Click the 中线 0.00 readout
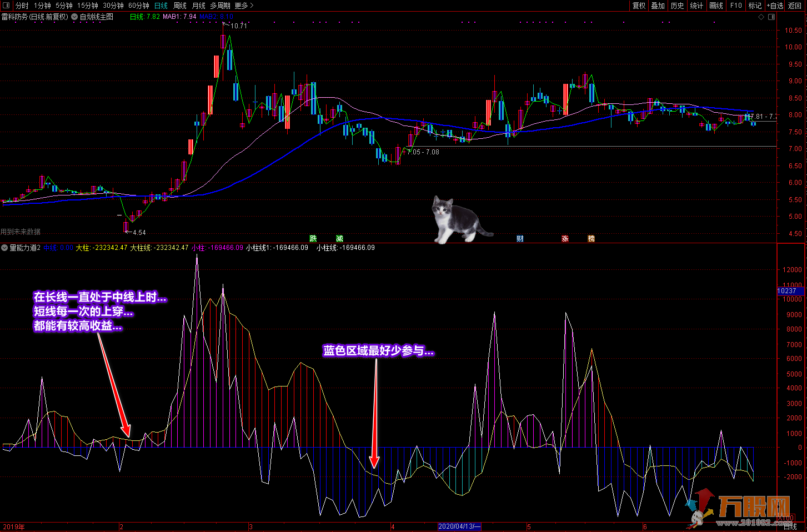 click(59, 248)
